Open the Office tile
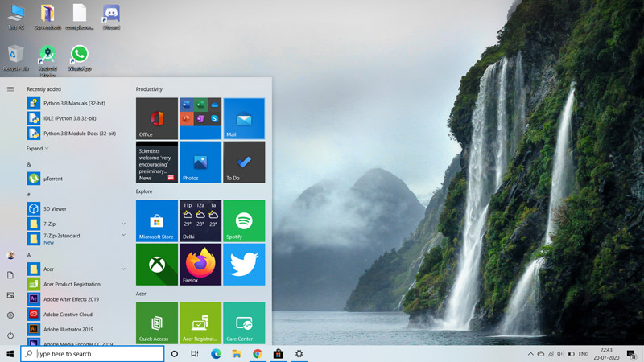The width and height of the screenshot is (644, 362). (x=157, y=118)
